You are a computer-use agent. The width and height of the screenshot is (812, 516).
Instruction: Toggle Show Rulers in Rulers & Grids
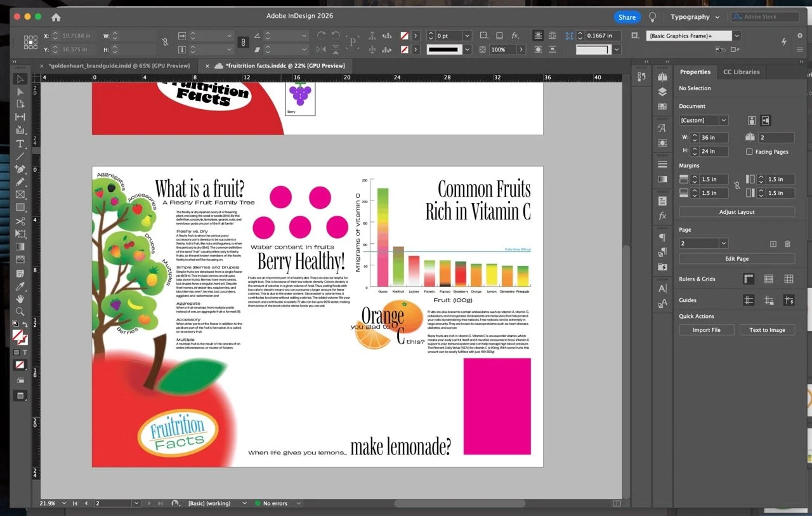click(749, 279)
